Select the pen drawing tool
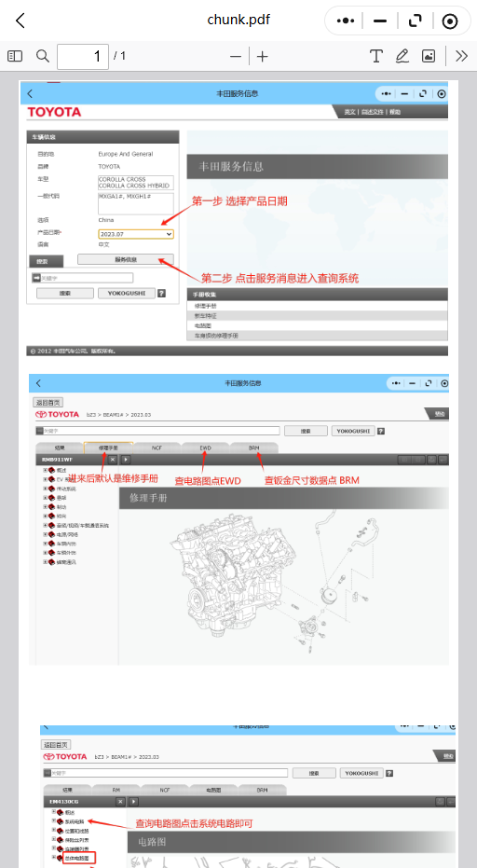Screen dimensions: 477x868 (x=402, y=56)
